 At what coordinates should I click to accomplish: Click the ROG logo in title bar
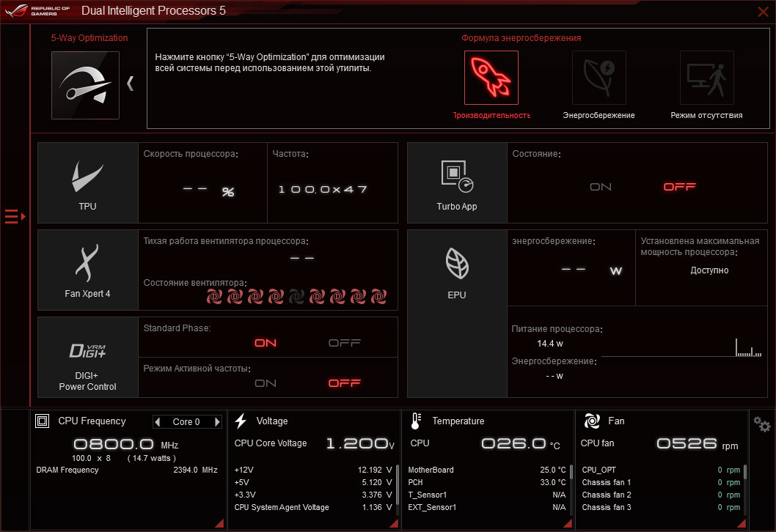pyautogui.click(x=16, y=11)
